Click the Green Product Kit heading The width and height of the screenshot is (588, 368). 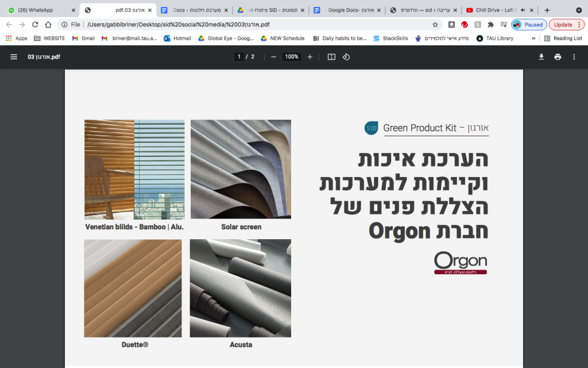point(436,128)
